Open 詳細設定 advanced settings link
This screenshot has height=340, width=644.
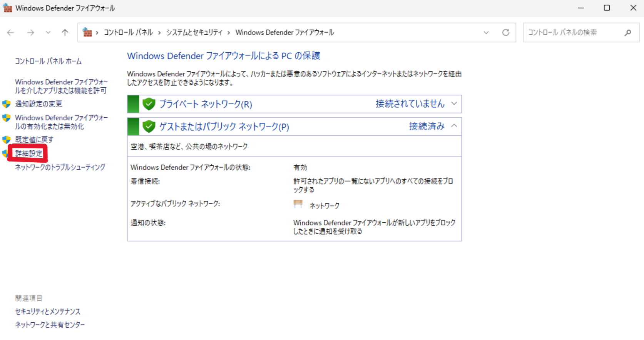(x=29, y=153)
